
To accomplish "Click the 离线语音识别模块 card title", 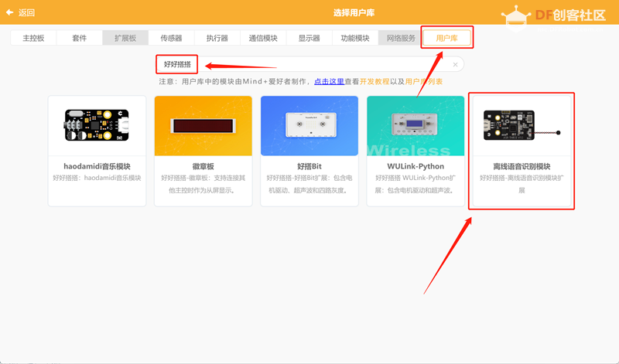I will 522,166.
